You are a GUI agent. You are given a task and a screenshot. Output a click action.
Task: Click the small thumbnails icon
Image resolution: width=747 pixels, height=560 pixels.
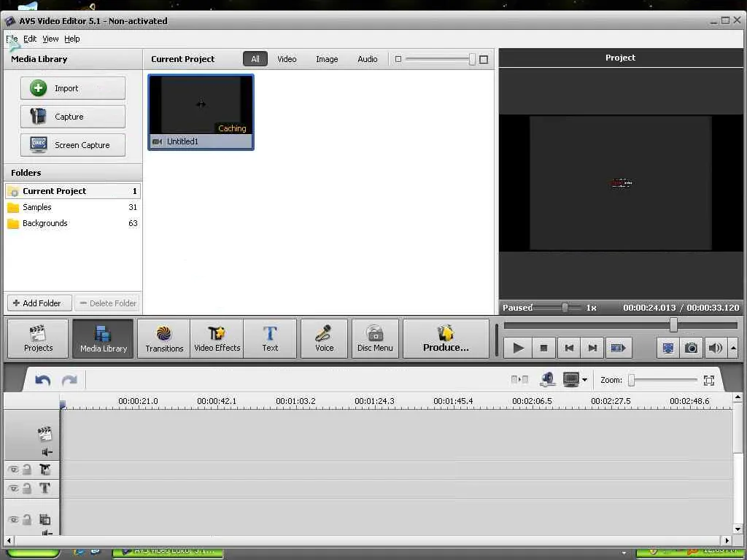click(398, 59)
